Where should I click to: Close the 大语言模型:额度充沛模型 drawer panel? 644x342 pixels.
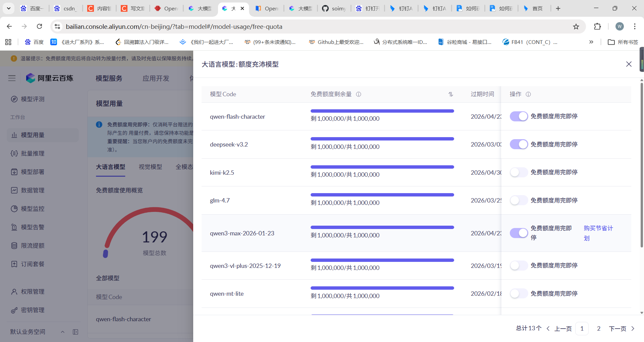(629, 64)
